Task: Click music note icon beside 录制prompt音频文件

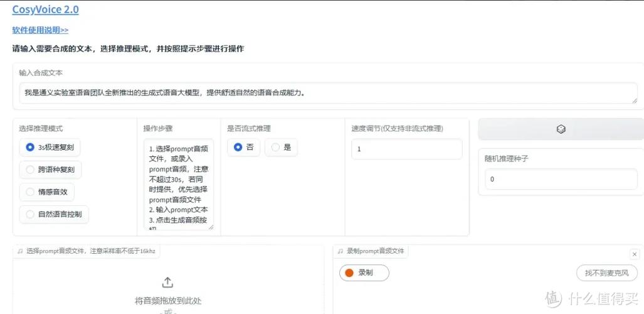Action: [x=340, y=251]
